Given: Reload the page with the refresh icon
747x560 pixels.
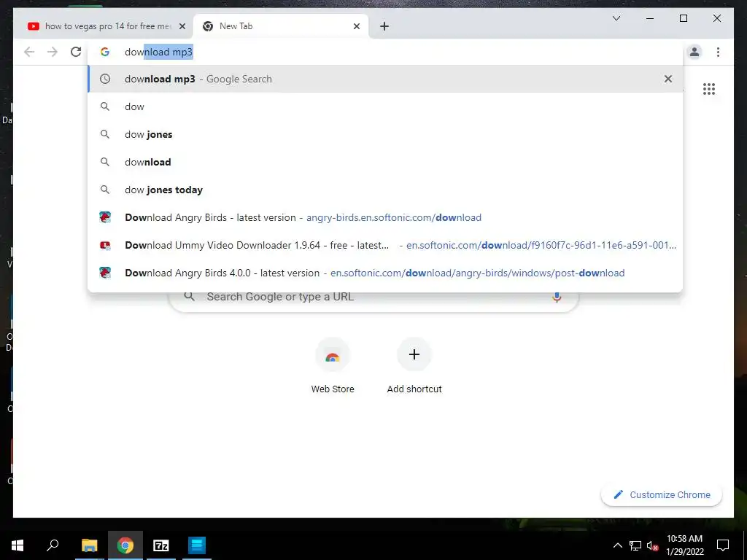Looking at the screenshot, I should [x=76, y=52].
